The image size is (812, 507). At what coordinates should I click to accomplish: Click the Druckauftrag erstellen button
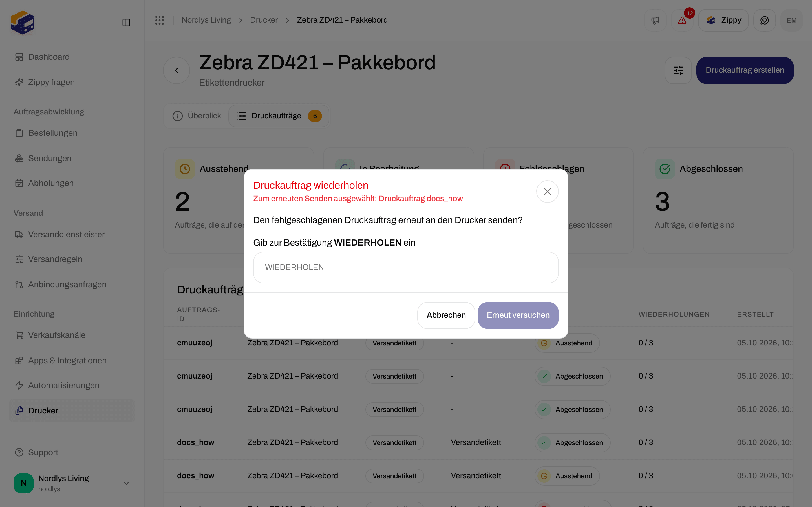tap(745, 70)
